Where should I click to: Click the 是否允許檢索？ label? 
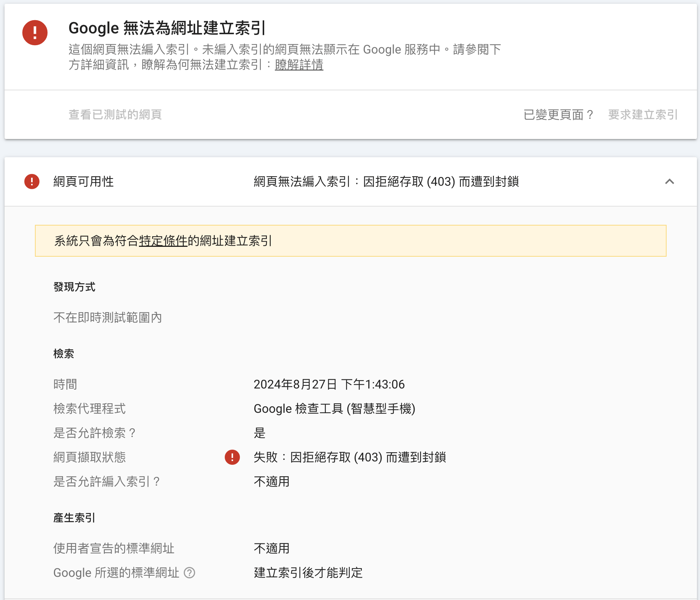click(x=95, y=433)
